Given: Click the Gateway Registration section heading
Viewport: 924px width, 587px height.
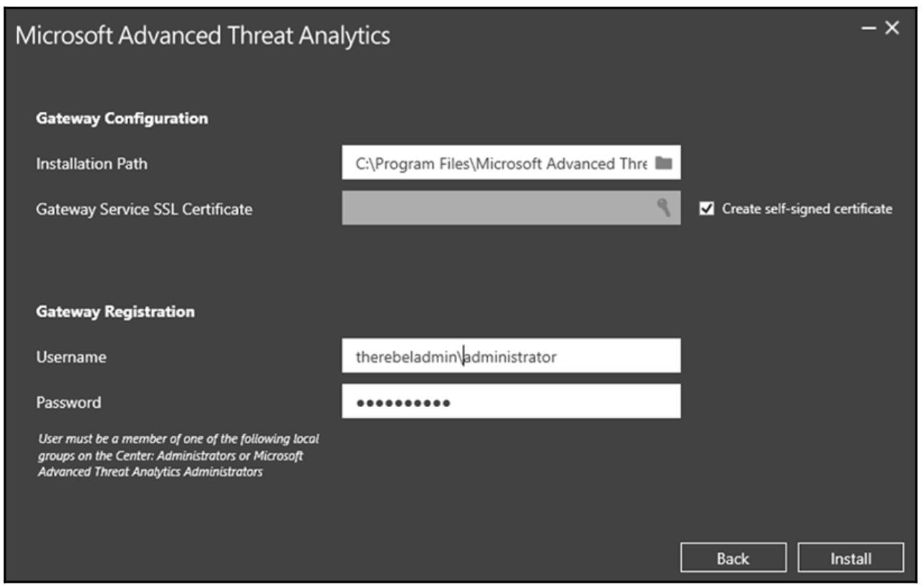Looking at the screenshot, I should [115, 312].
